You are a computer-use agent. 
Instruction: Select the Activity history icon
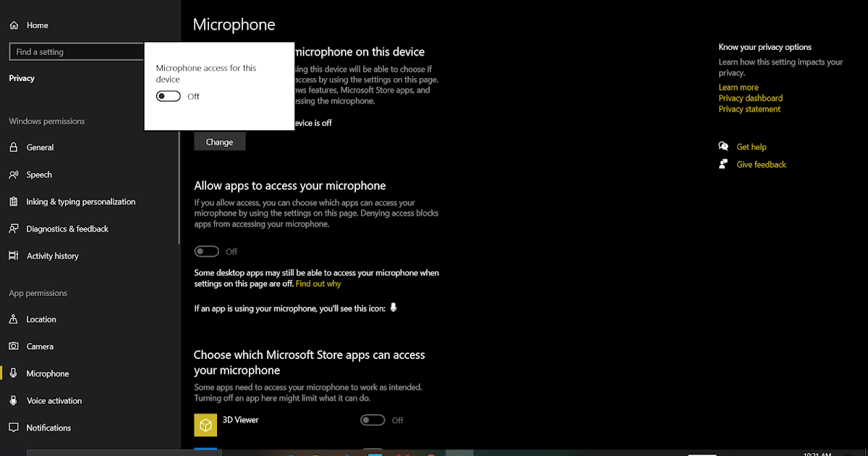pyautogui.click(x=14, y=256)
